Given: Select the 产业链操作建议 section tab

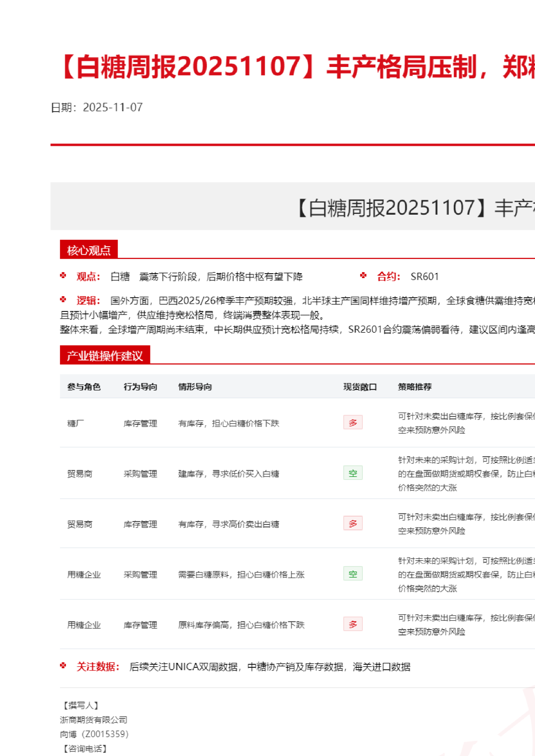Looking at the screenshot, I should 104,355.
